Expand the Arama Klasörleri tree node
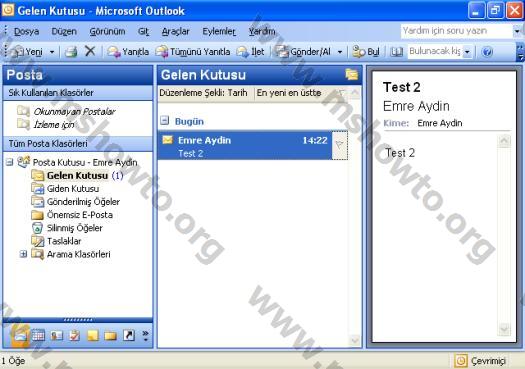Viewport: 525px width, 369px height. coord(23,254)
